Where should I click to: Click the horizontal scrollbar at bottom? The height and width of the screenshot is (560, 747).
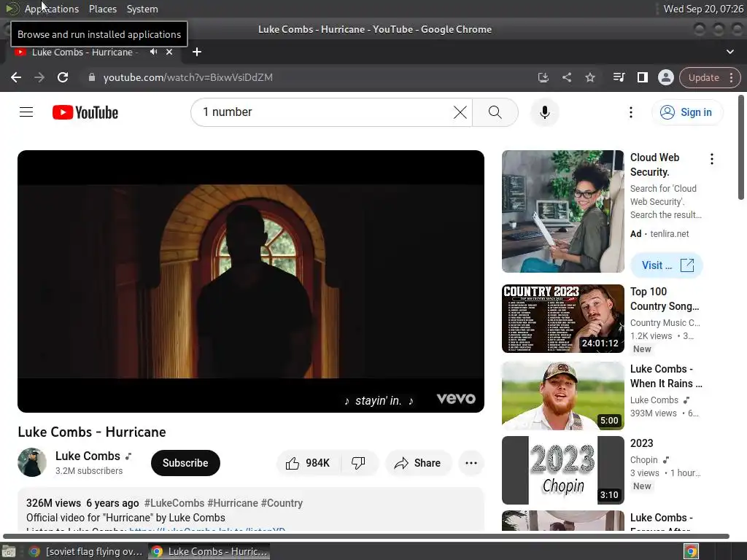pos(366,536)
